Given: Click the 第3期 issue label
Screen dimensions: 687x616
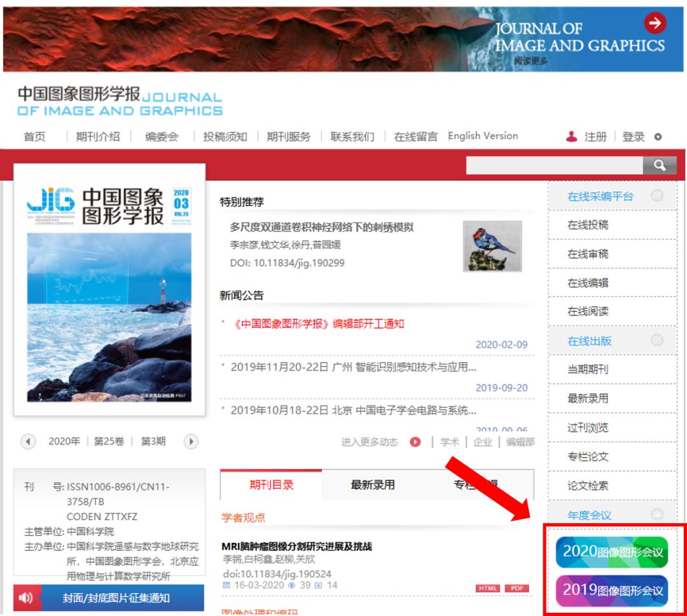Looking at the screenshot, I should coord(153,441).
